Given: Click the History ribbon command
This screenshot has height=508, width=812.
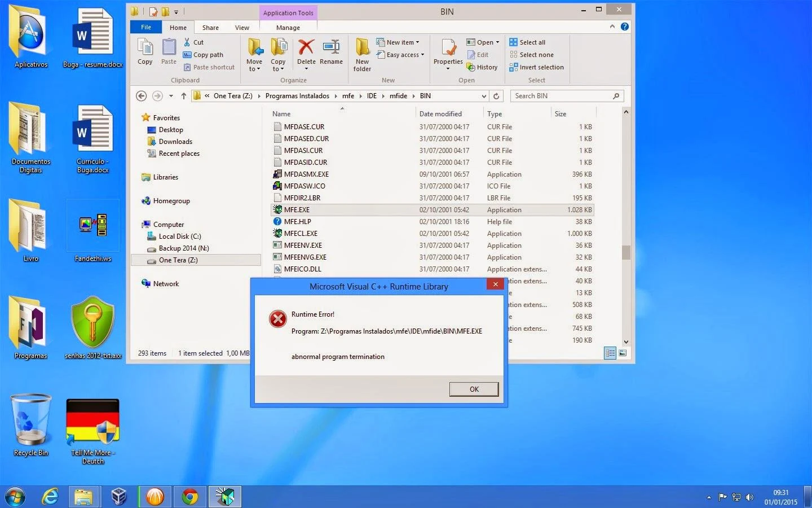Looking at the screenshot, I should pyautogui.click(x=482, y=67).
